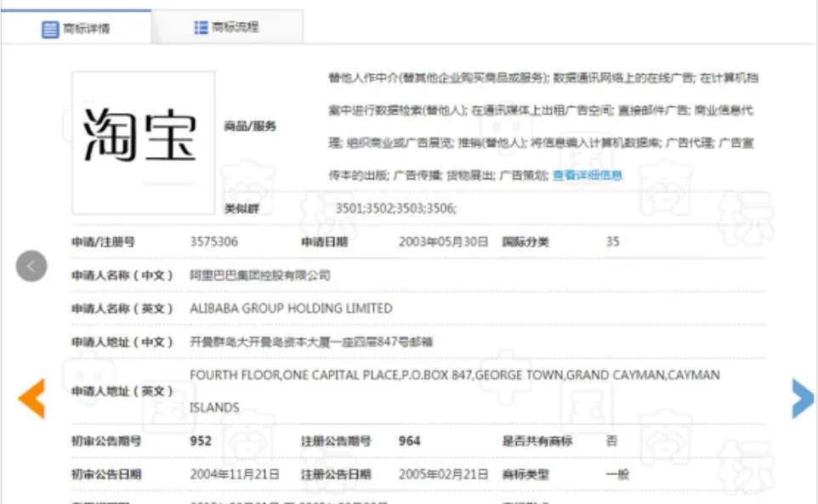Click the 申请人地址（中文） label
Viewport: 818px width, 504px height.
[x=122, y=342]
